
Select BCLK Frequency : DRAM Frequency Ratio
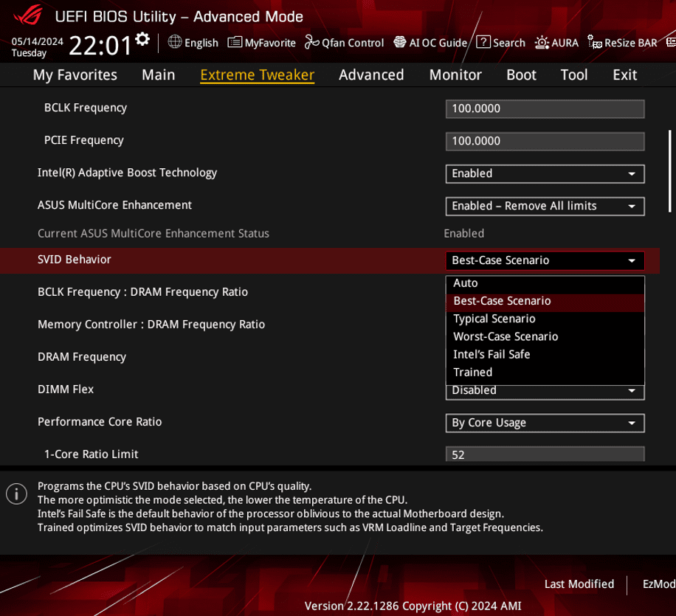tap(142, 292)
